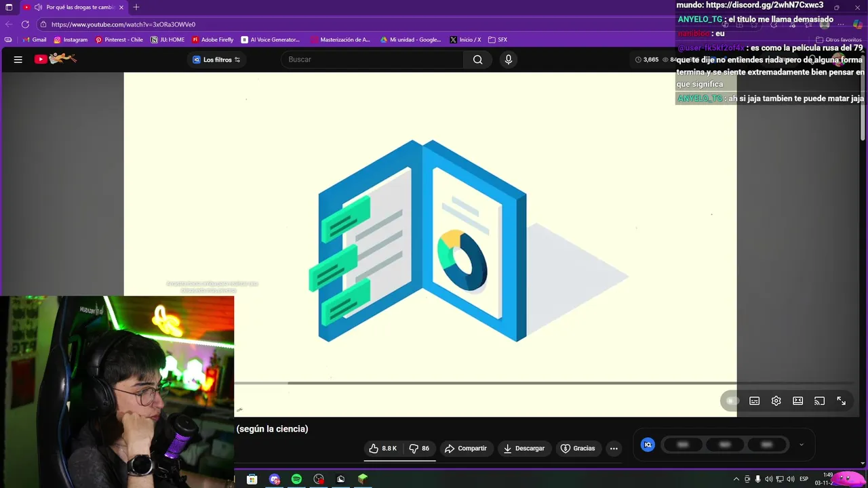Image resolution: width=868 pixels, height=488 pixels.
Task: Open the JU: HOME bookmark
Action: 167,39
